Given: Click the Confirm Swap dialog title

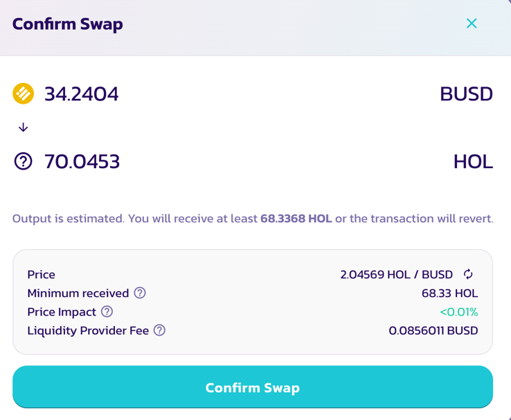Looking at the screenshot, I should click(x=67, y=24).
